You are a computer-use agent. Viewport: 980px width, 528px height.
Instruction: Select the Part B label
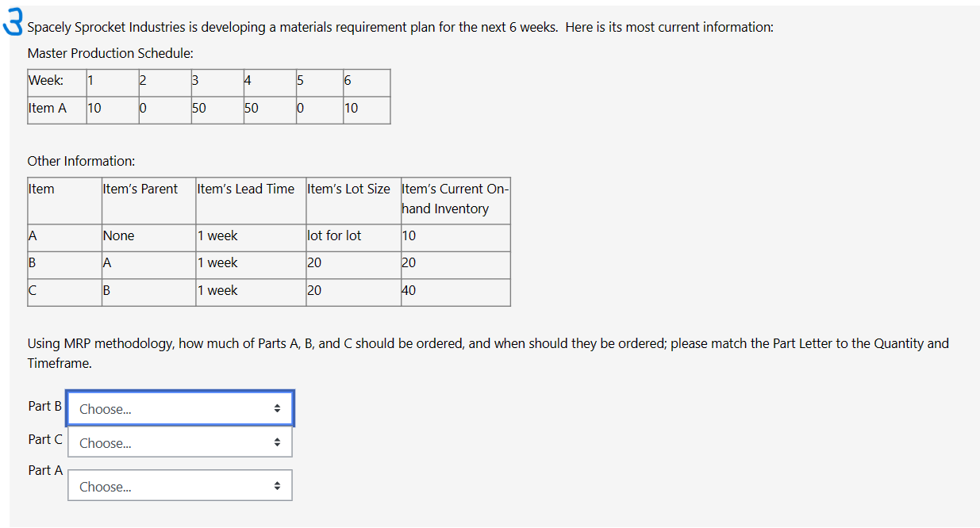point(44,406)
